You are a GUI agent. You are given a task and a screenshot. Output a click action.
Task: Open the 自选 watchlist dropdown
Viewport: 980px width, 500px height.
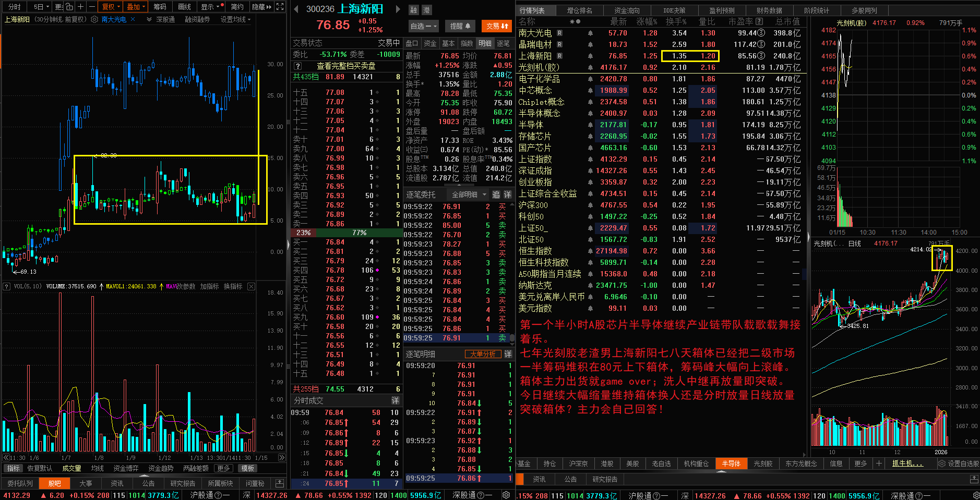coord(423,26)
